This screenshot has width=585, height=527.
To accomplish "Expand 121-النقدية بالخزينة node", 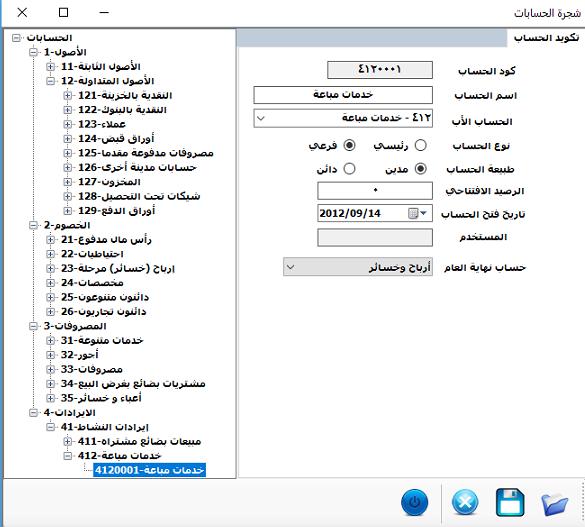I will point(68,95).
